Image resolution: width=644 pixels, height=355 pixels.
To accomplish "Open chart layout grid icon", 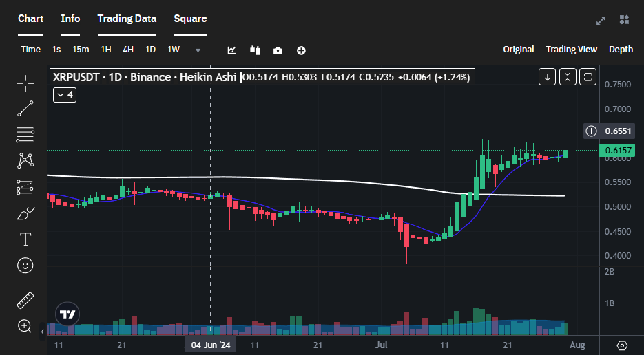I will (624, 19).
